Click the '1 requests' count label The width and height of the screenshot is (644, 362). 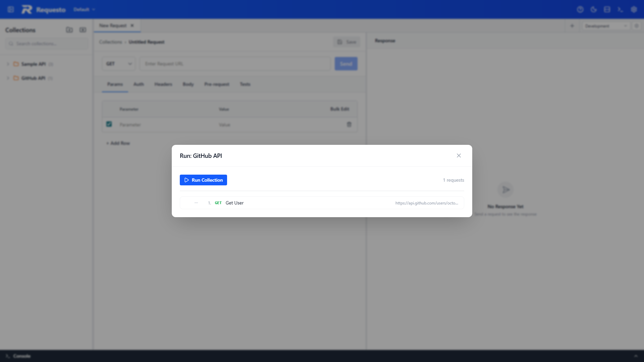[453, 180]
